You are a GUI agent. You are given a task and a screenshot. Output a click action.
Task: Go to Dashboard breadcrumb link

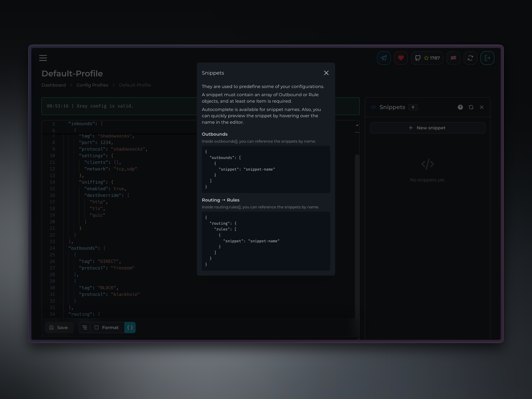(x=53, y=85)
